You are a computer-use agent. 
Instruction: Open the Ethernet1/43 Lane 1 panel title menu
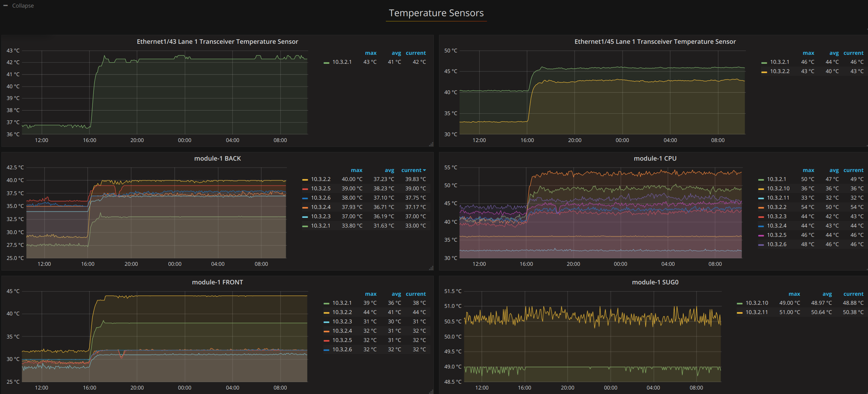(217, 42)
